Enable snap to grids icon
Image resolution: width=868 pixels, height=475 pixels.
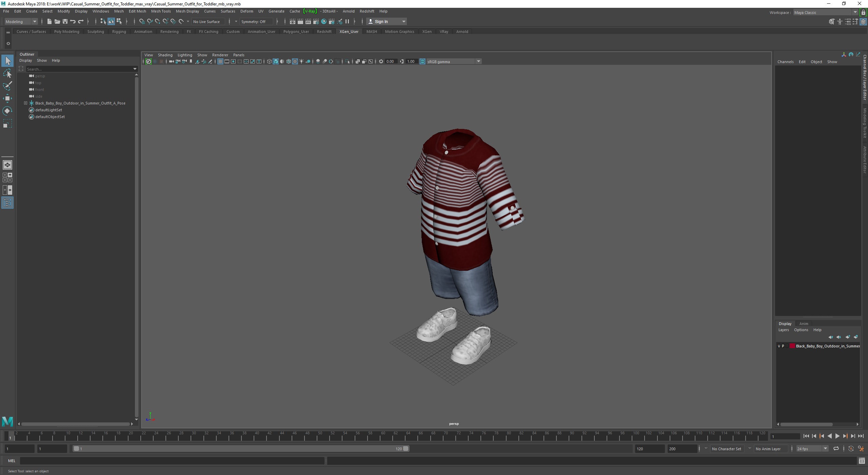point(142,21)
